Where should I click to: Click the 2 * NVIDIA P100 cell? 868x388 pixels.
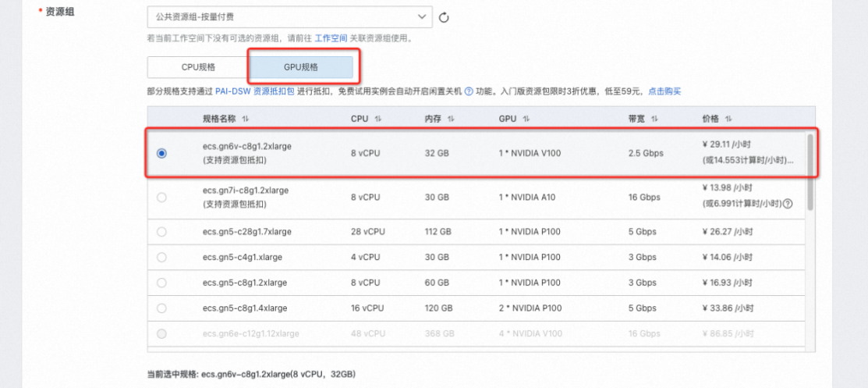coord(530,308)
